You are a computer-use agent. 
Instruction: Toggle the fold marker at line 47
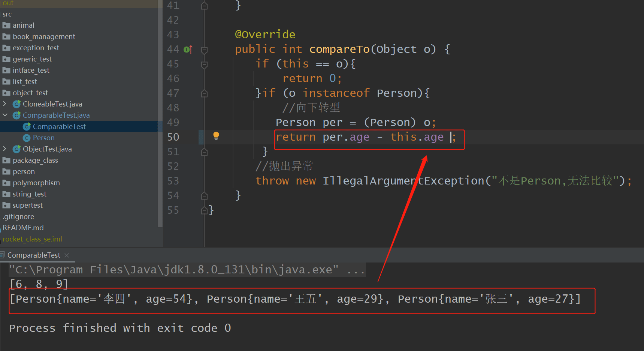(x=204, y=93)
